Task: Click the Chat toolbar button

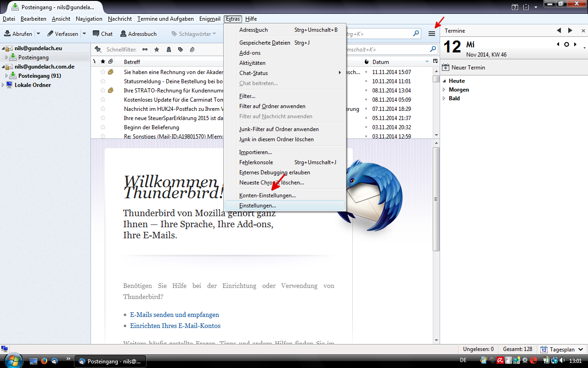Action: click(x=102, y=34)
